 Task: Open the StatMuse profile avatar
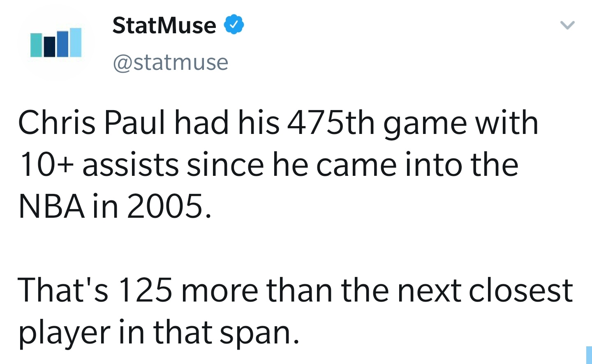pyautogui.click(x=56, y=43)
